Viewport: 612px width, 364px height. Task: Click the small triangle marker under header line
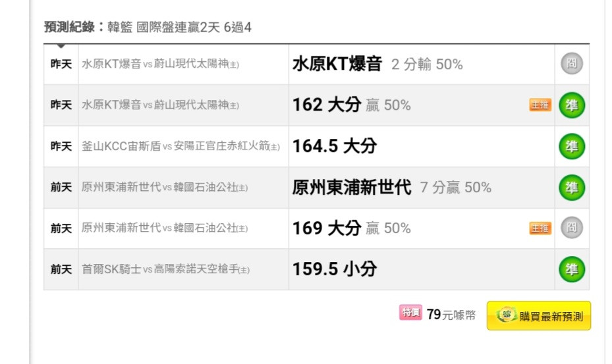61,46
